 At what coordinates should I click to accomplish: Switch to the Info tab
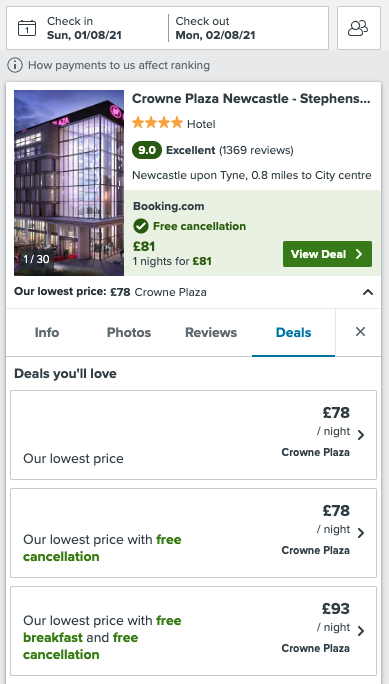click(47, 332)
